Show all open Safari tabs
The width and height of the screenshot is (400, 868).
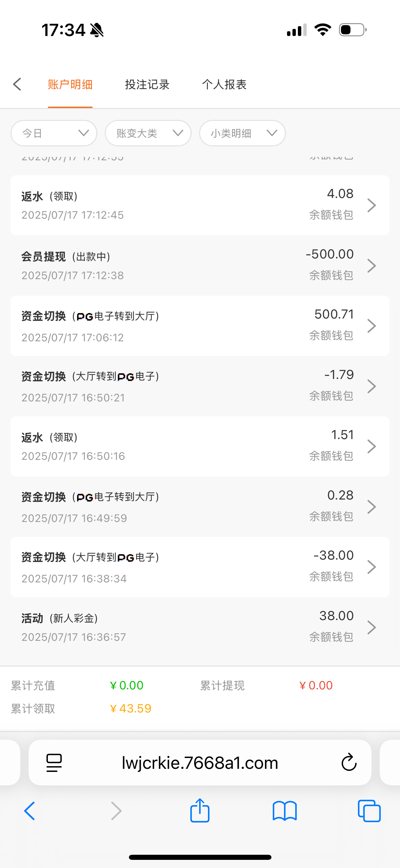[x=369, y=811]
